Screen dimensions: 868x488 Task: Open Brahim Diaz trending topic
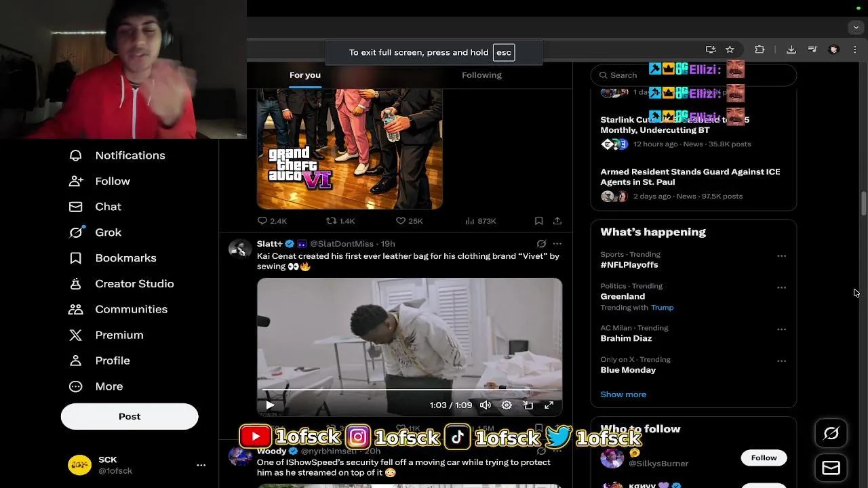tap(626, 338)
